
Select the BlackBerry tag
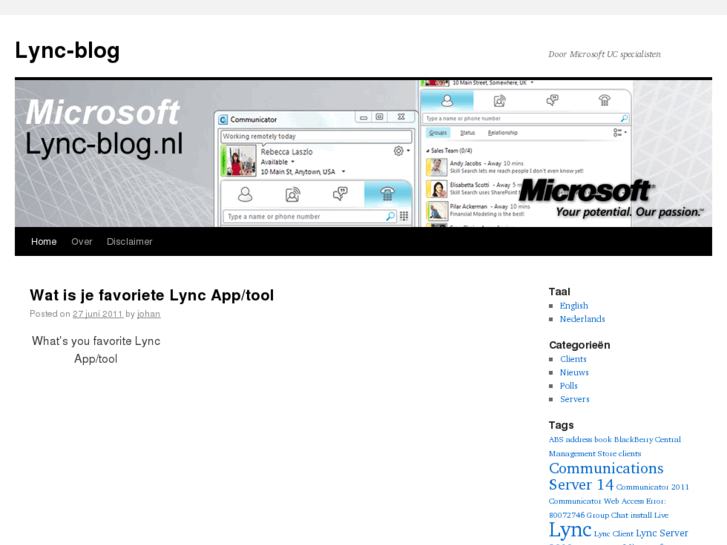(633, 439)
